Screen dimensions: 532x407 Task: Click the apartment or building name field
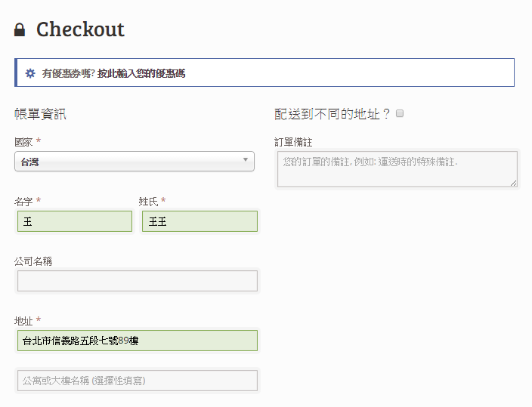(x=137, y=381)
